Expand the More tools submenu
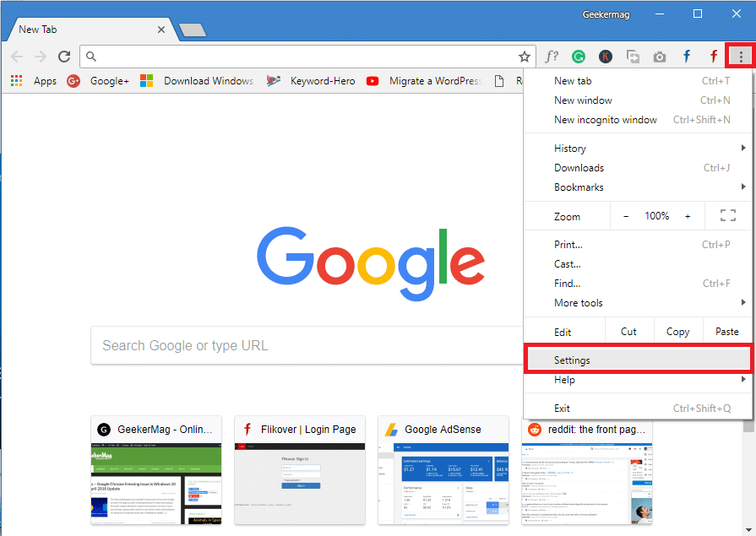 tap(638, 303)
